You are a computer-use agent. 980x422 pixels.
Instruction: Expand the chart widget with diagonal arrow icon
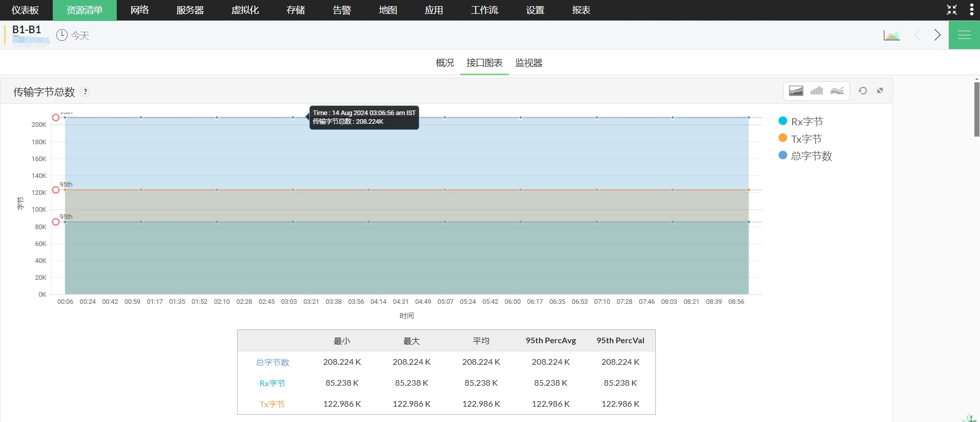click(x=880, y=91)
